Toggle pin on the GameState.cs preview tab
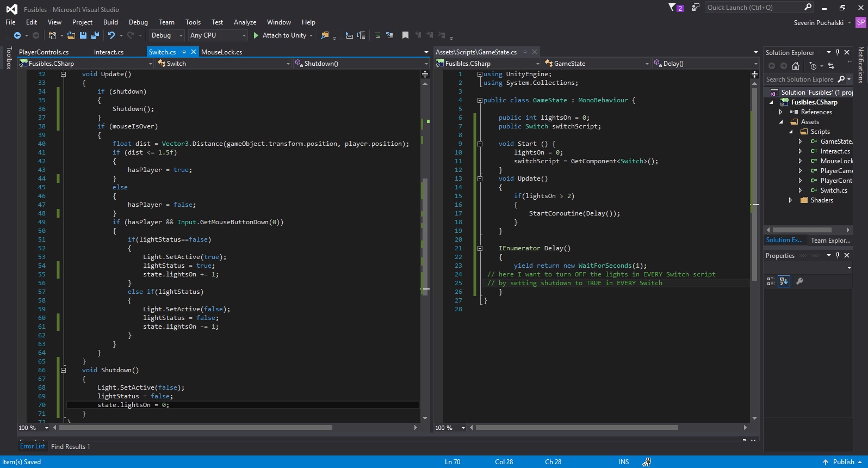 525,52
